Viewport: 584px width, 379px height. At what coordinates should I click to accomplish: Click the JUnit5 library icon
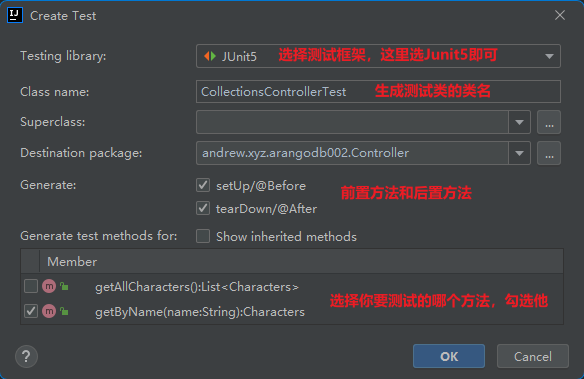point(210,56)
